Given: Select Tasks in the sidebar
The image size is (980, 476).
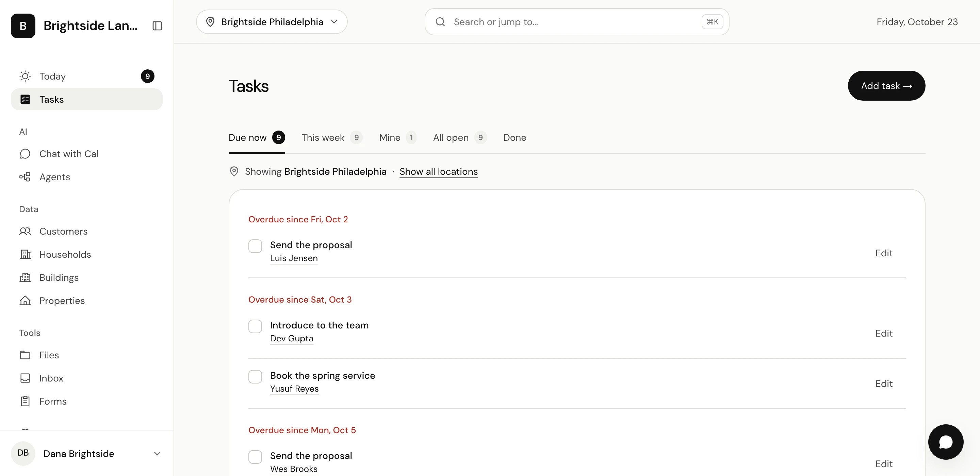Looking at the screenshot, I should 87,99.
